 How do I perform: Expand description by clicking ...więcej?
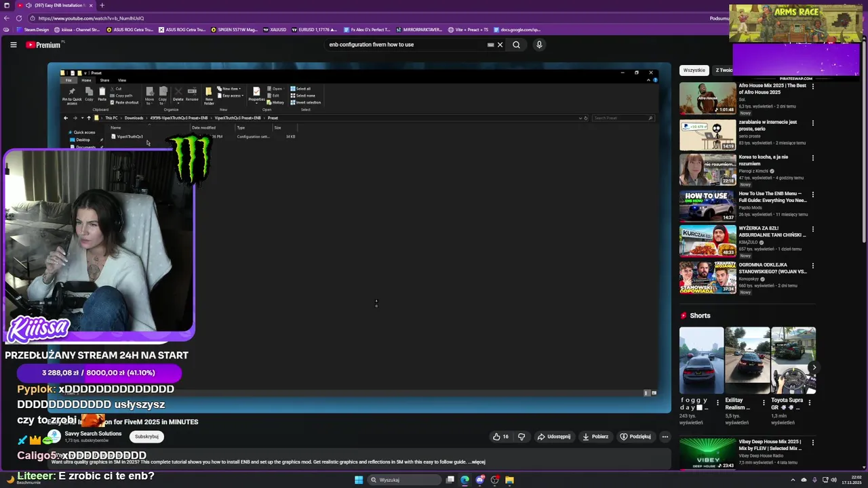(477, 462)
